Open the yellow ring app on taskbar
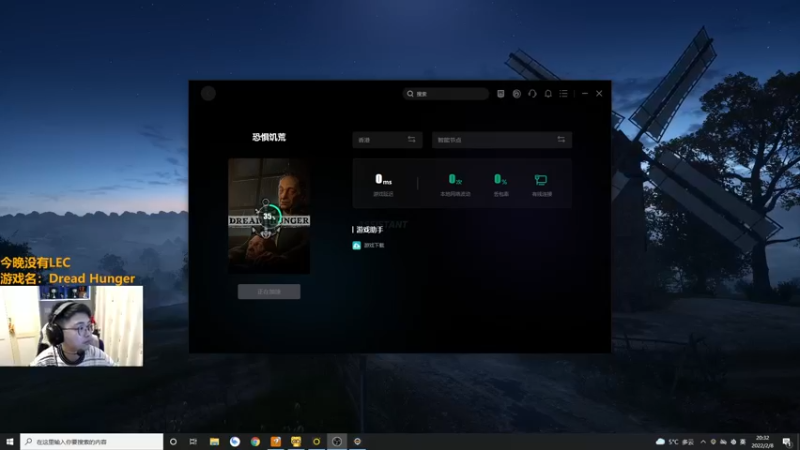 (316, 441)
